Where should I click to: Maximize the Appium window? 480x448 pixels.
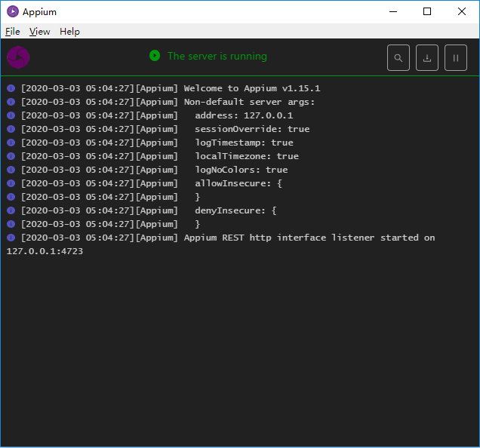pos(427,11)
